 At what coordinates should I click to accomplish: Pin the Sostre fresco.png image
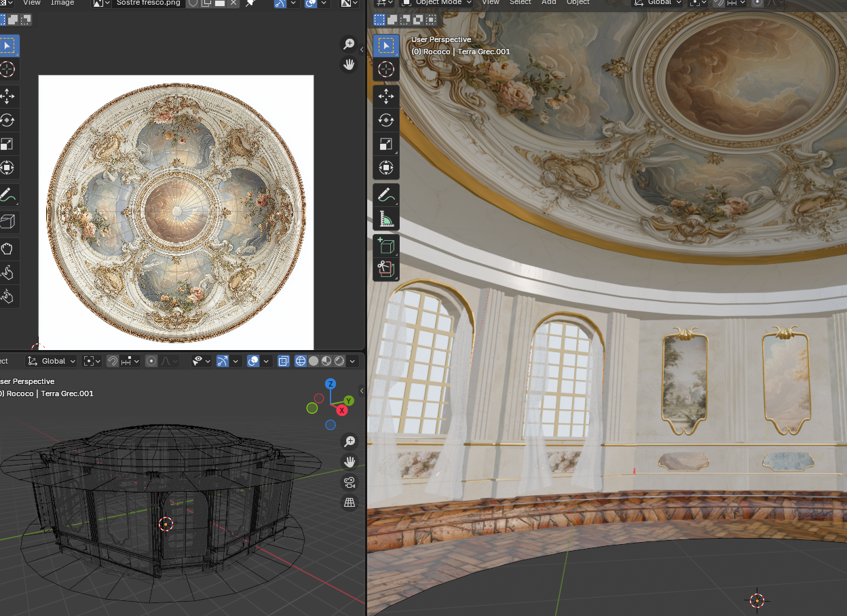point(250,3)
